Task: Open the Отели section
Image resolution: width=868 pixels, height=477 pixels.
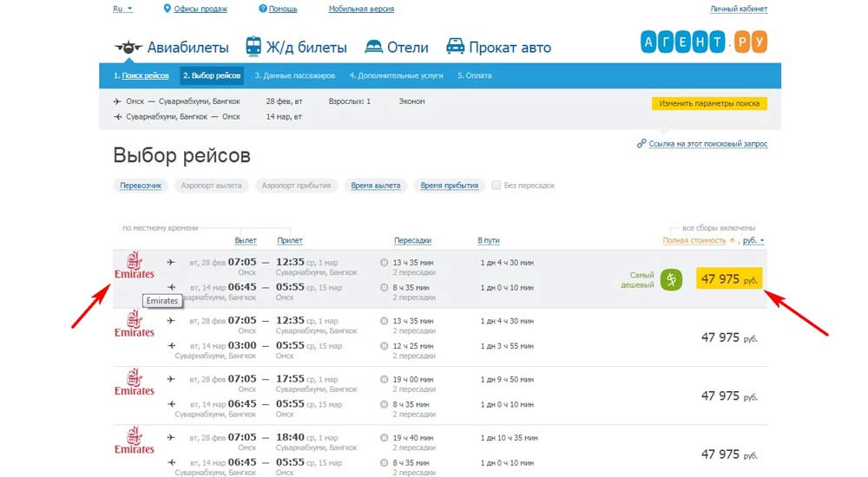Action: click(x=407, y=48)
